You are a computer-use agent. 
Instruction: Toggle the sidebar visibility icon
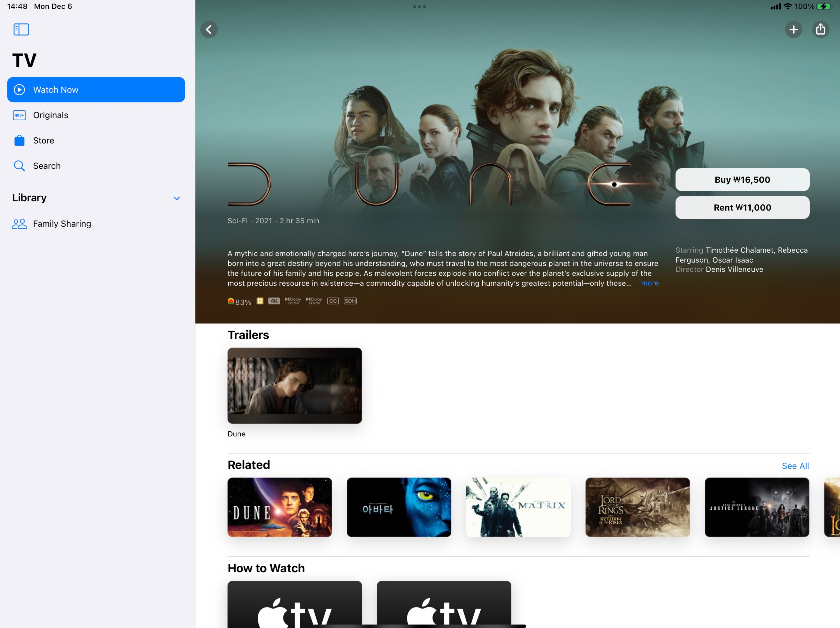pyautogui.click(x=21, y=29)
